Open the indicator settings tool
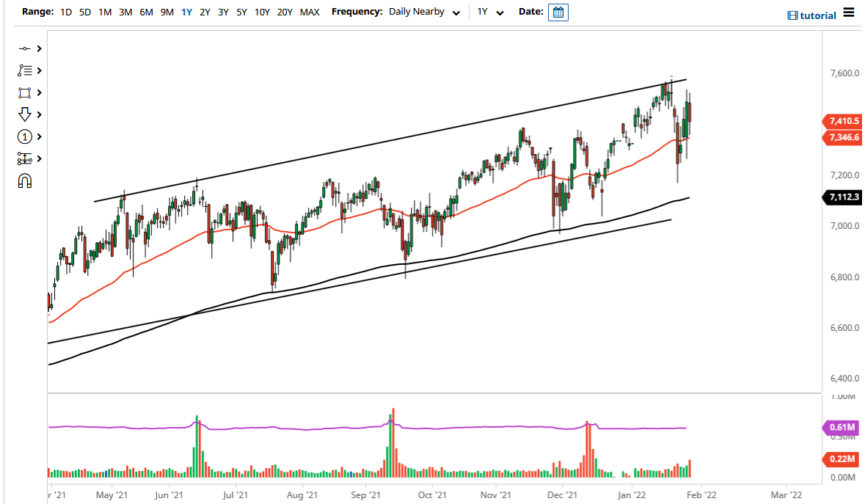The width and height of the screenshot is (865, 504). pos(25,158)
